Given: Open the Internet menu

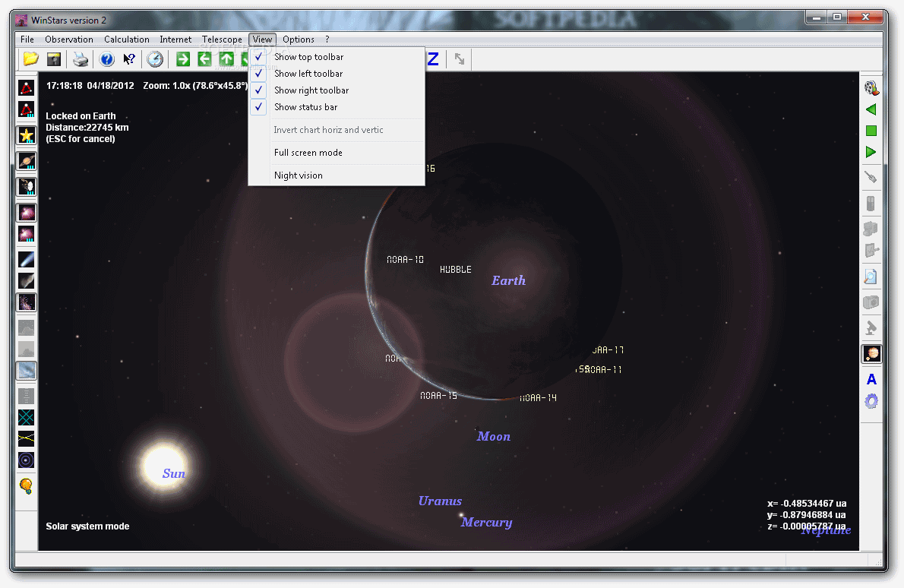Looking at the screenshot, I should point(175,40).
